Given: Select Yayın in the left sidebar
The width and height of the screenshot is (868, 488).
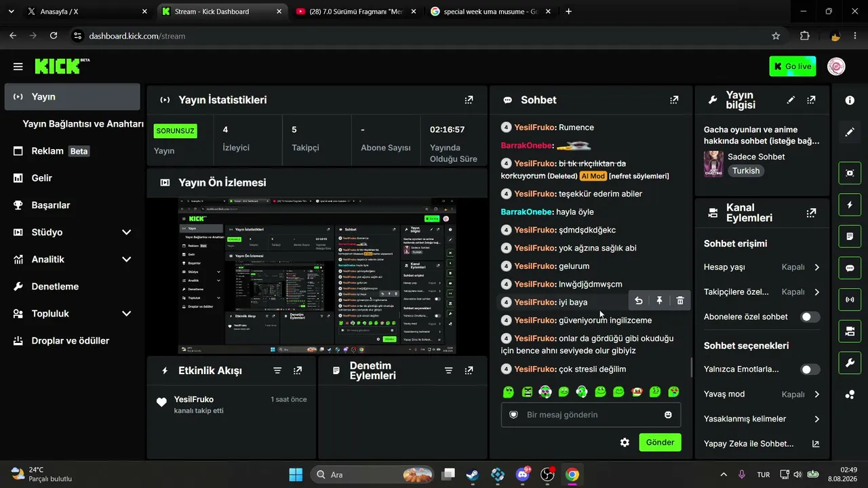Looking at the screenshot, I should [x=73, y=97].
